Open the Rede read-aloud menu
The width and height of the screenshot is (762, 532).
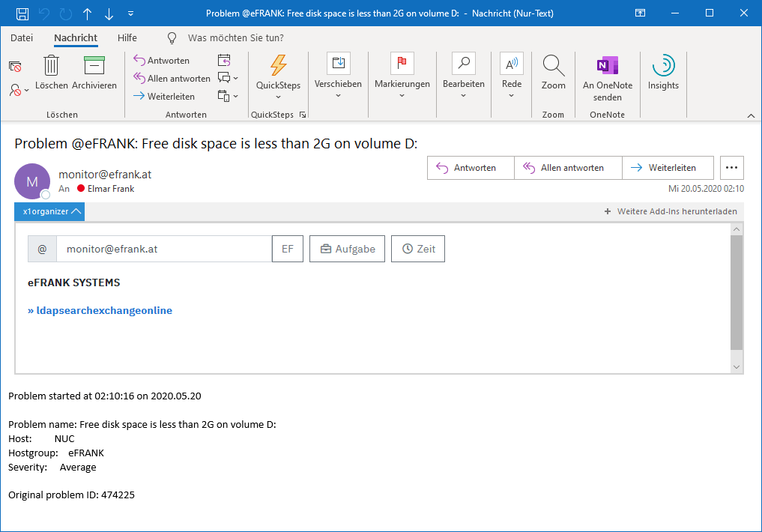(512, 76)
